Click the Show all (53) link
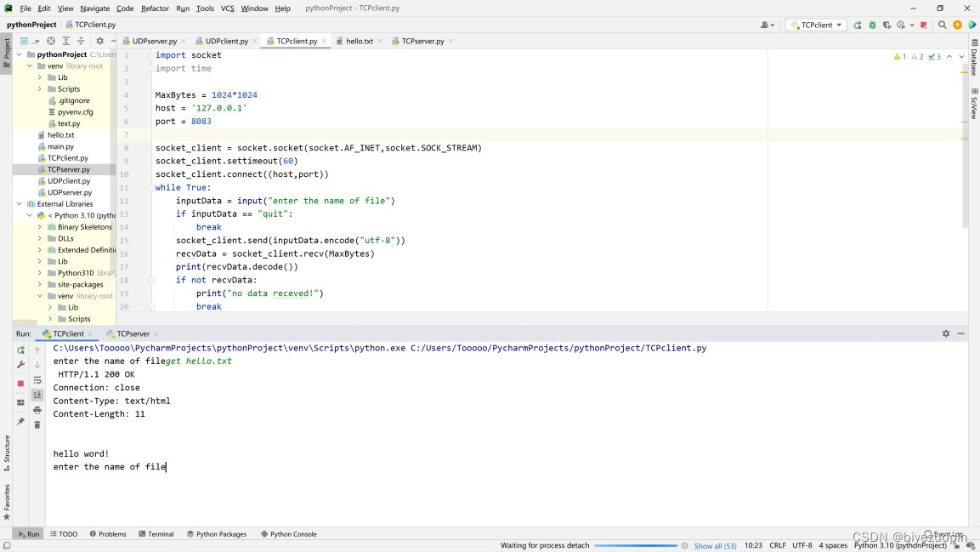 coord(715,545)
